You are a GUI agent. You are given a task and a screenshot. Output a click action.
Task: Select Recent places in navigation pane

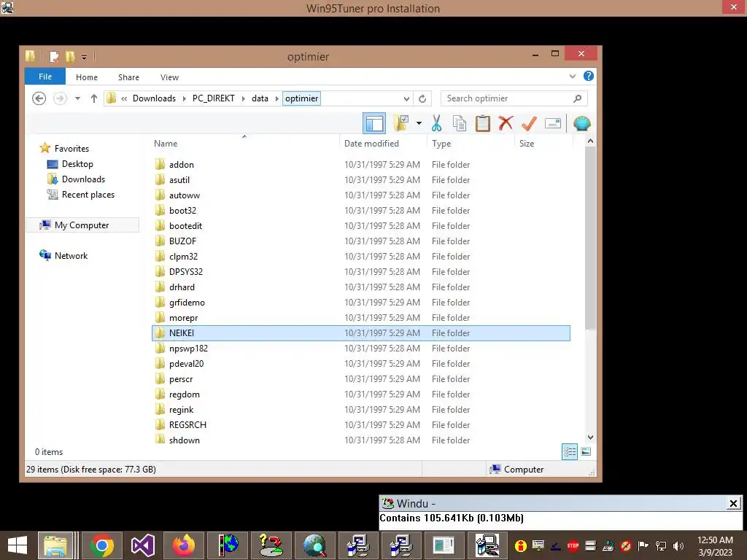(x=88, y=195)
